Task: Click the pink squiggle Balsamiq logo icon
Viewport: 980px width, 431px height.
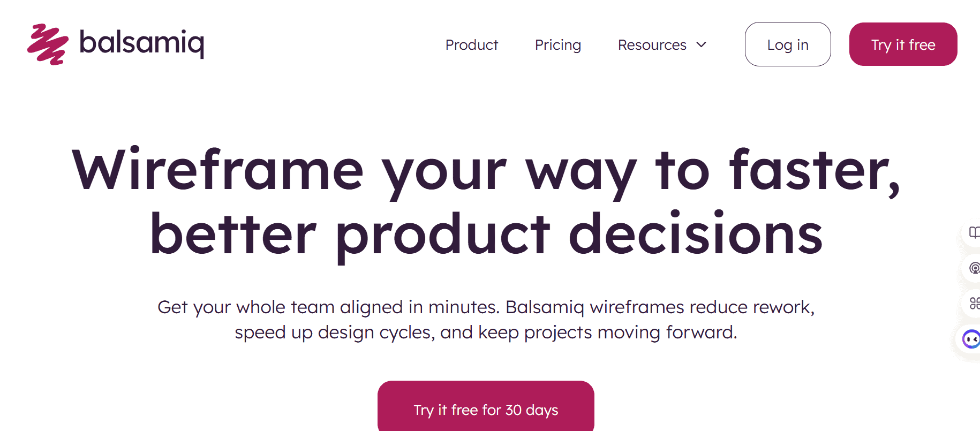Action: pyautogui.click(x=48, y=44)
